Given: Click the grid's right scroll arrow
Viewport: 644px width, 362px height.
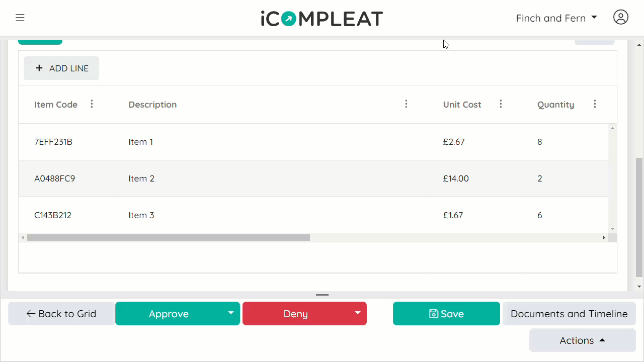Looking at the screenshot, I should (x=604, y=238).
